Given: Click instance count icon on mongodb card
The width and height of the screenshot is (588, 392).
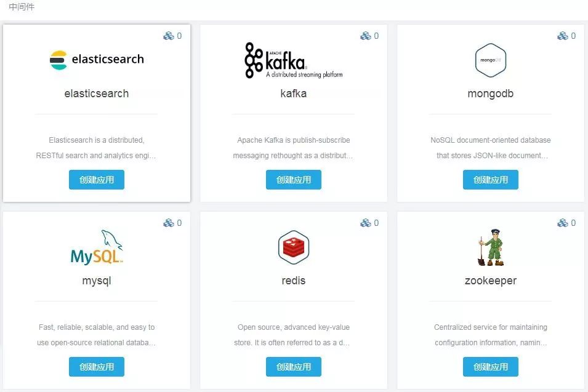Looking at the screenshot, I should coord(562,36).
